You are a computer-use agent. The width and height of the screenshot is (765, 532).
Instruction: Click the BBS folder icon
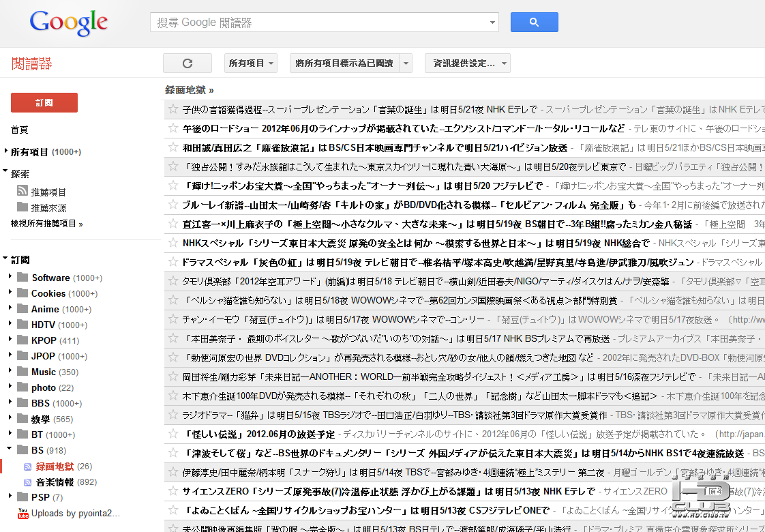22,402
